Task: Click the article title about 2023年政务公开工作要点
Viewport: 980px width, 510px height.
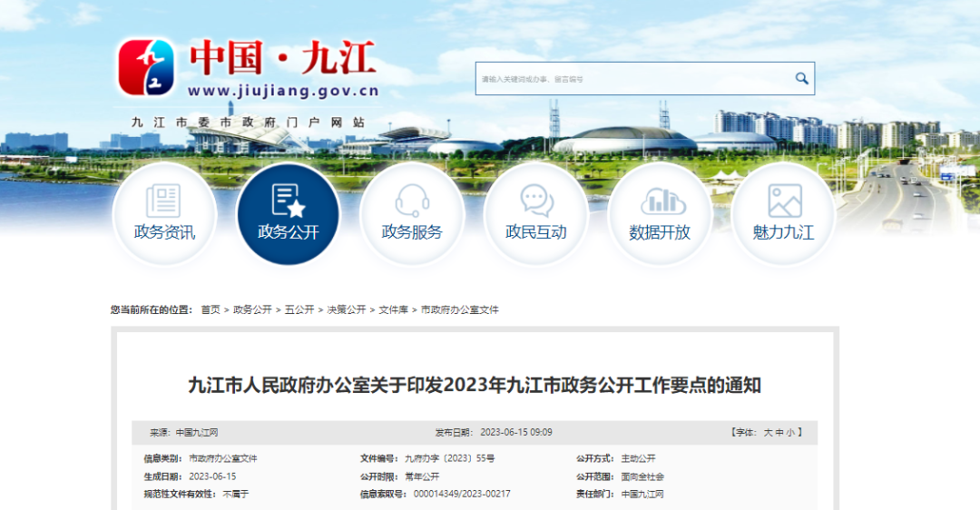Action: coord(475,385)
